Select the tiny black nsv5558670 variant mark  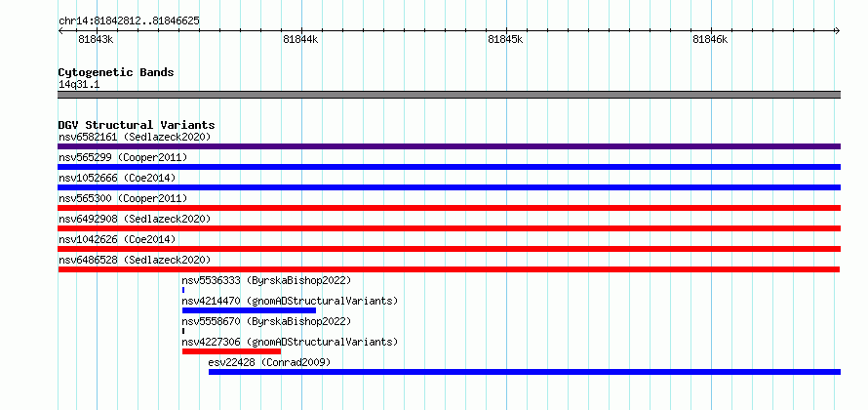tap(183, 331)
